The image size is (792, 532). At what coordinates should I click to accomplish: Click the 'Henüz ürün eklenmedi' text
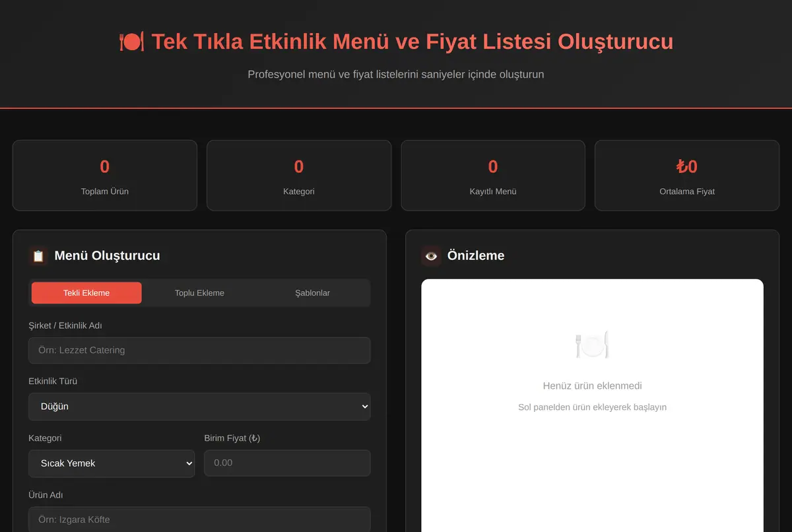click(592, 386)
